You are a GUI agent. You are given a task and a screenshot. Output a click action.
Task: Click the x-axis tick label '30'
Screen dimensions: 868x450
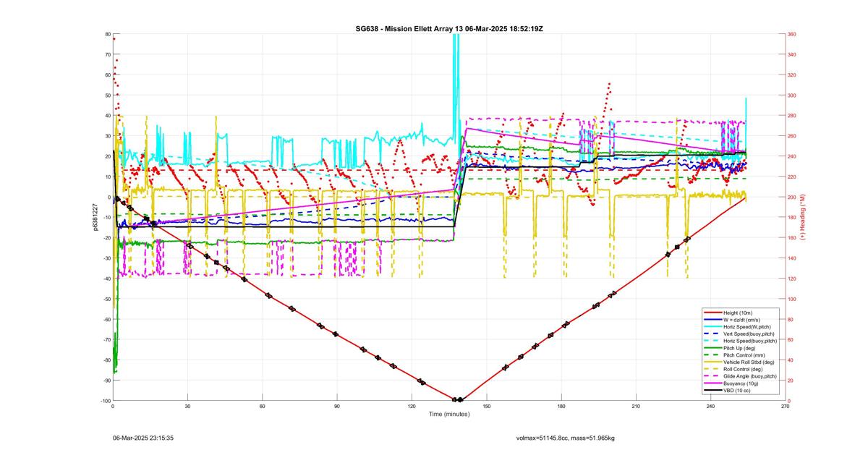click(x=187, y=407)
